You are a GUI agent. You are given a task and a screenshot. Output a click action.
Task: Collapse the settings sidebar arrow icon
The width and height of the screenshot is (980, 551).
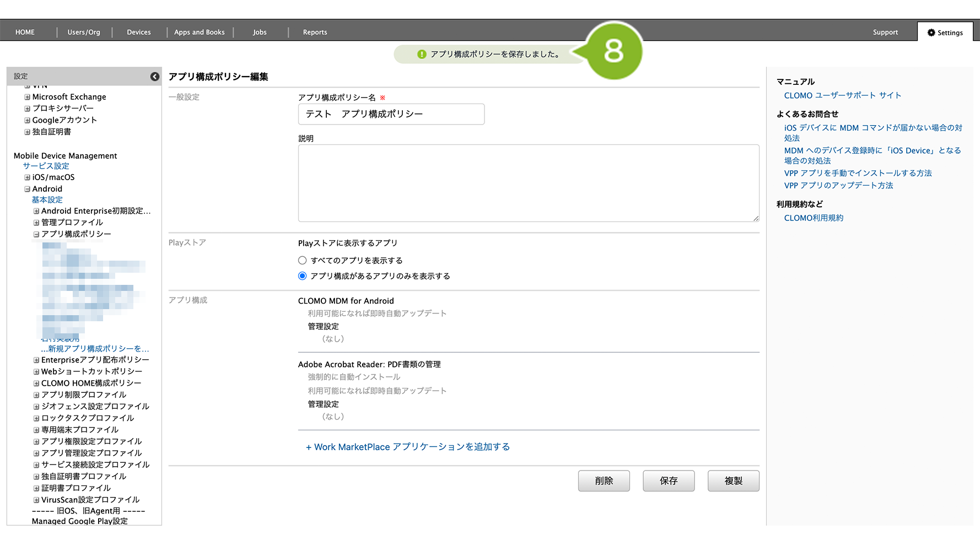[155, 77]
